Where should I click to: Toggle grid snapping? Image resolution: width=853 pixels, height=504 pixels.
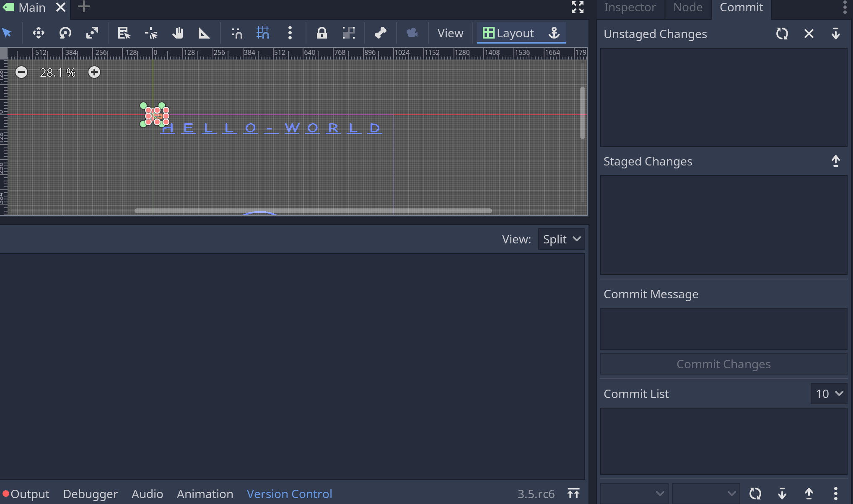pyautogui.click(x=263, y=33)
